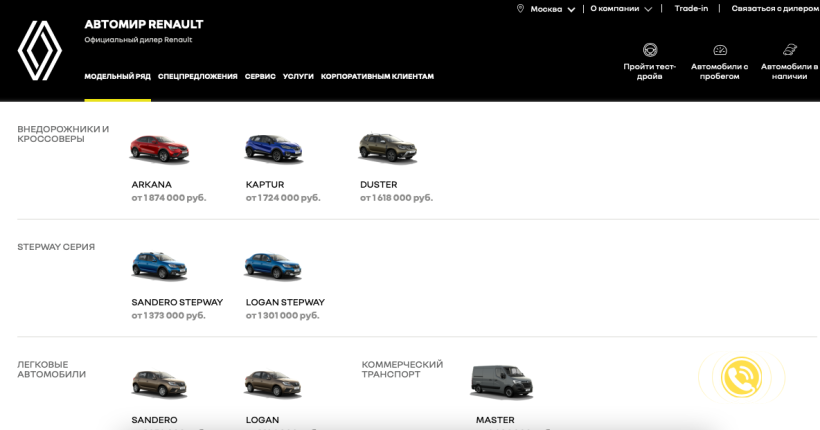Select the brown Logan car image
820x430 pixels.
[x=273, y=384]
